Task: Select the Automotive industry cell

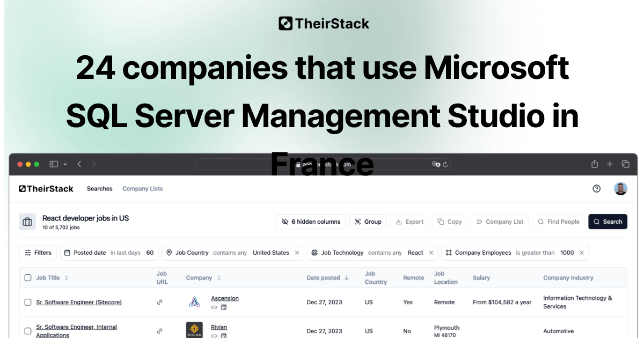Action: coord(558,331)
